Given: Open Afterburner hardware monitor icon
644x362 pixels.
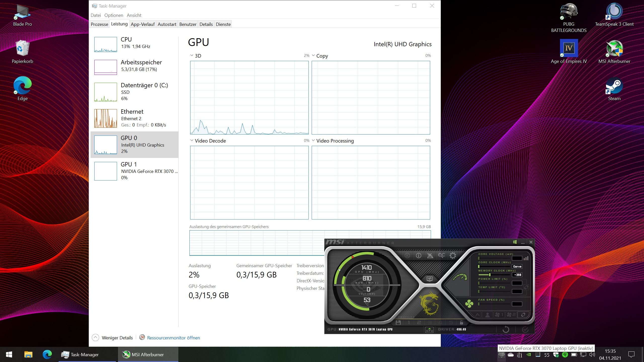Looking at the screenshot, I should [x=429, y=279].
